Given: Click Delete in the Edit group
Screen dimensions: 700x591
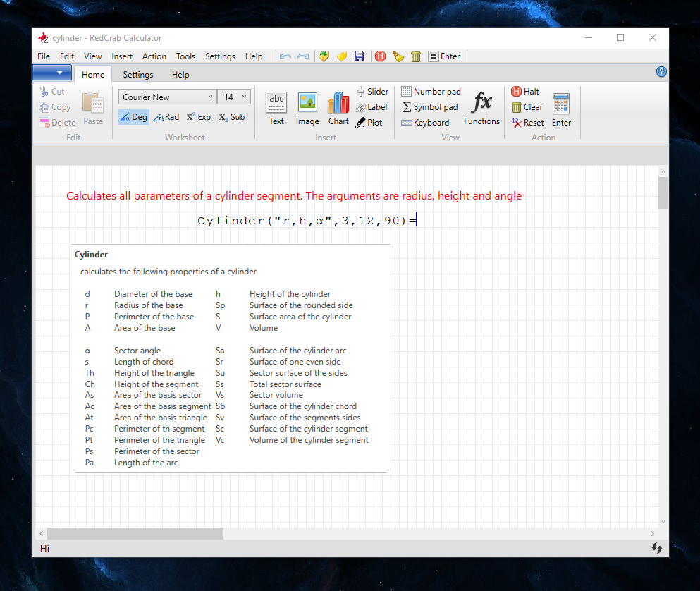Looking at the screenshot, I should pos(57,123).
